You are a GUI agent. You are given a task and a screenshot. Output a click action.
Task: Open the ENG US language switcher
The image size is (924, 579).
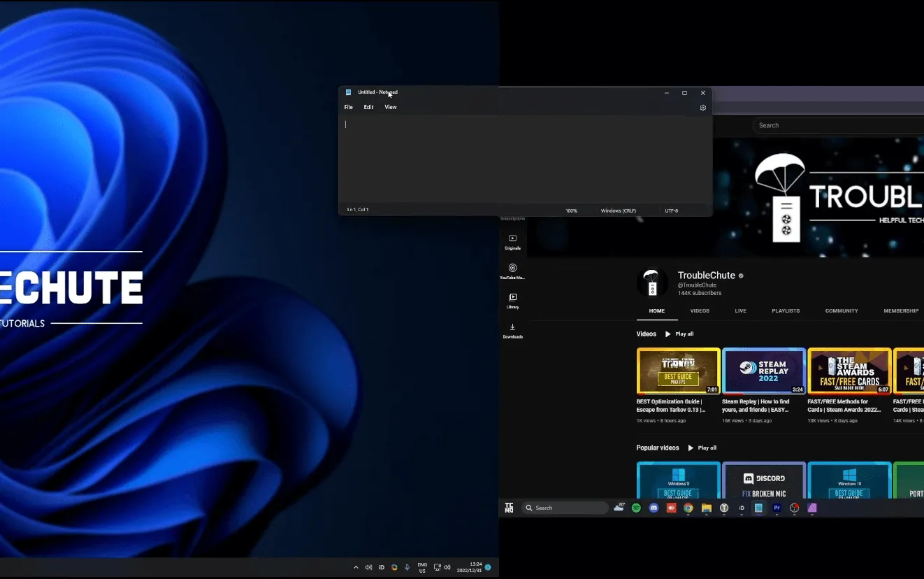[422, 567]
